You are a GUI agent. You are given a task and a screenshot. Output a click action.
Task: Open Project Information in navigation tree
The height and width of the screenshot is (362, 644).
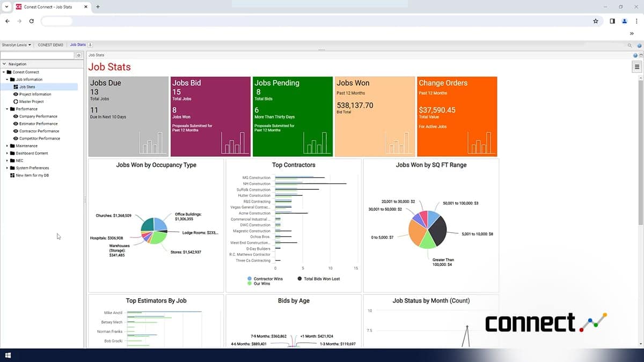(x=35, y=94)
